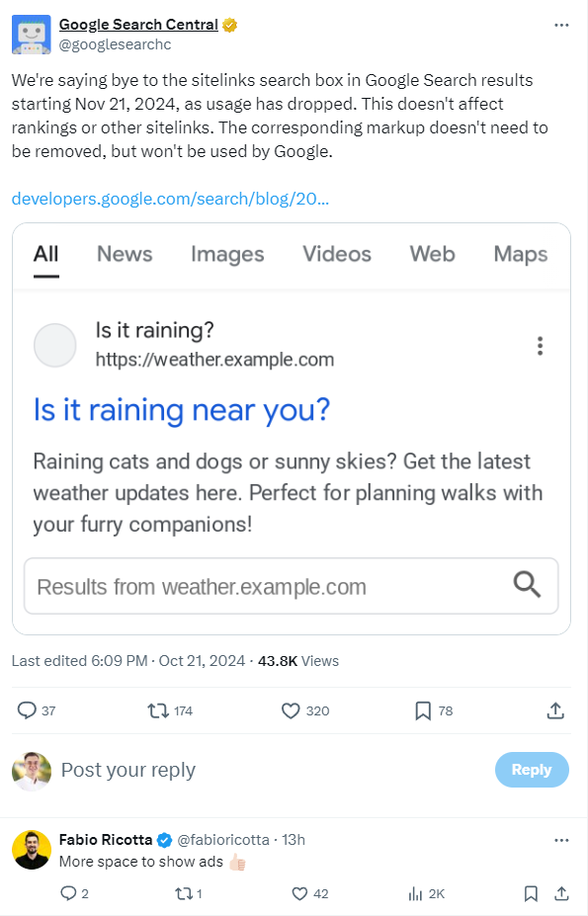Open the developers.google.com blog link
This screenshot has width=588, height=916.
click(x=170, y=199)
